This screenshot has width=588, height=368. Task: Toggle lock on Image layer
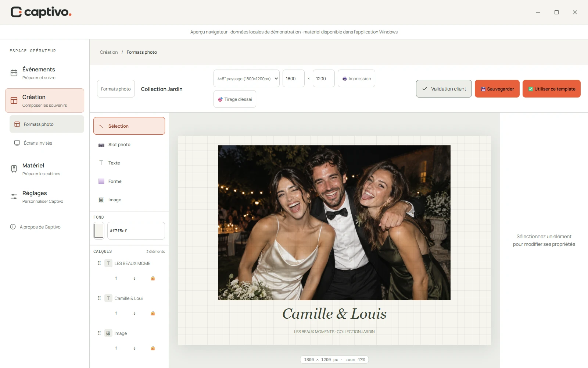click(x=153, y=348)
